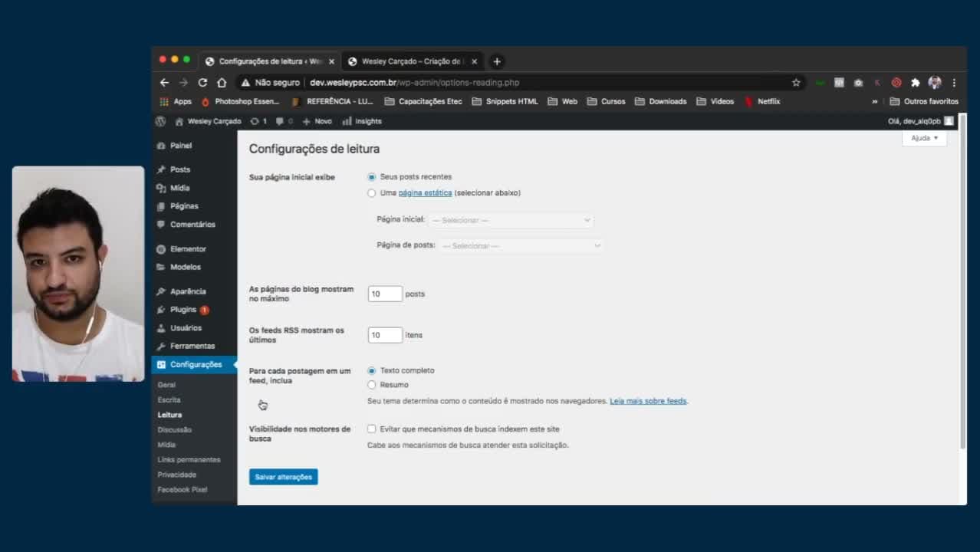Screen dimensions: 980x552
Task: Switch to the "Wesley Carçado – Criação" tab
Action: pyautogui.click(x=411, y=61)
